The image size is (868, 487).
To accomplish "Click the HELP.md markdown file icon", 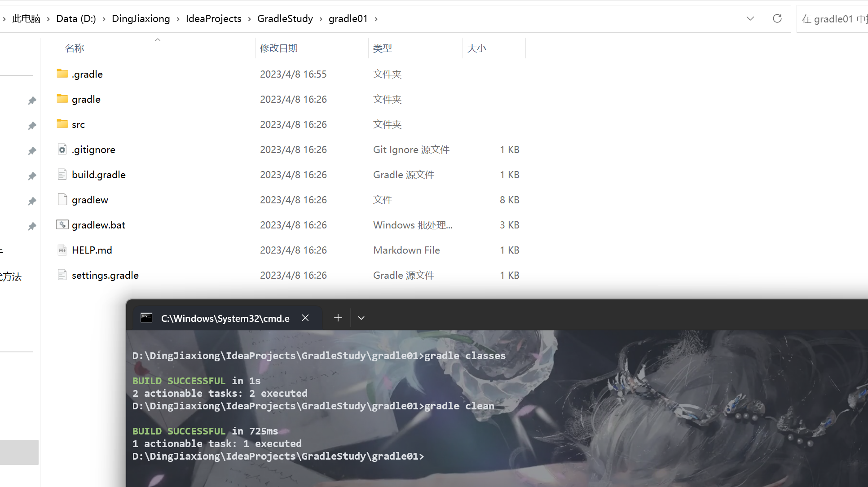I will pos(62,250).
